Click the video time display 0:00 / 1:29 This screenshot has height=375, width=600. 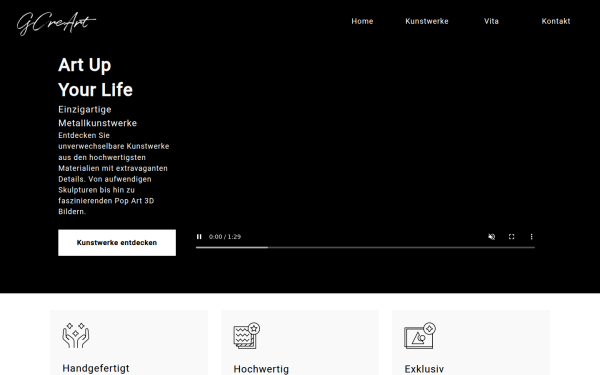(225, 237)
